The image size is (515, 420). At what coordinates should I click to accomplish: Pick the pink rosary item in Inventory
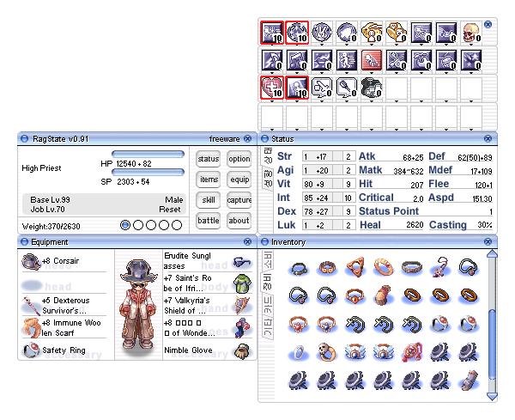pyautogui.click(x=412, y=352)
